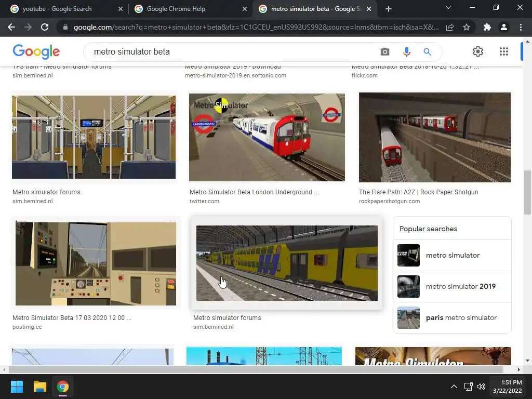Start voice search with the microphone
The image size is (532, 399).
(406, 51)
